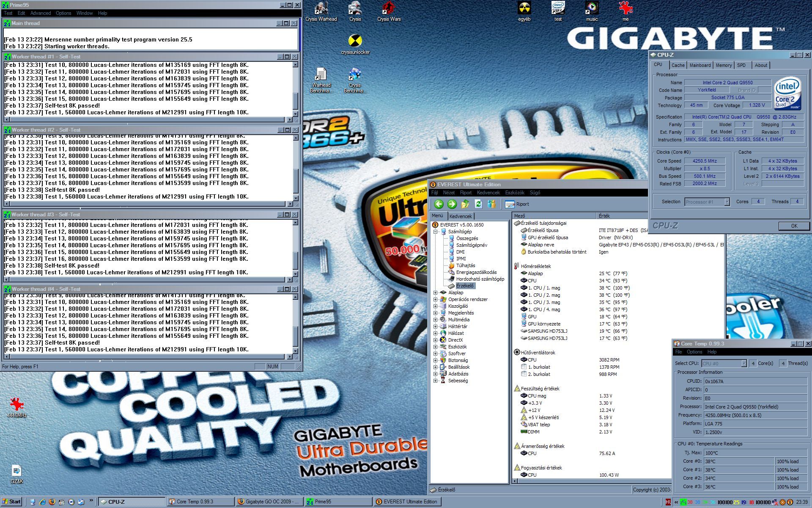Click the Start button
Screen dimensions: 812x508
click(x=11, y=502)
